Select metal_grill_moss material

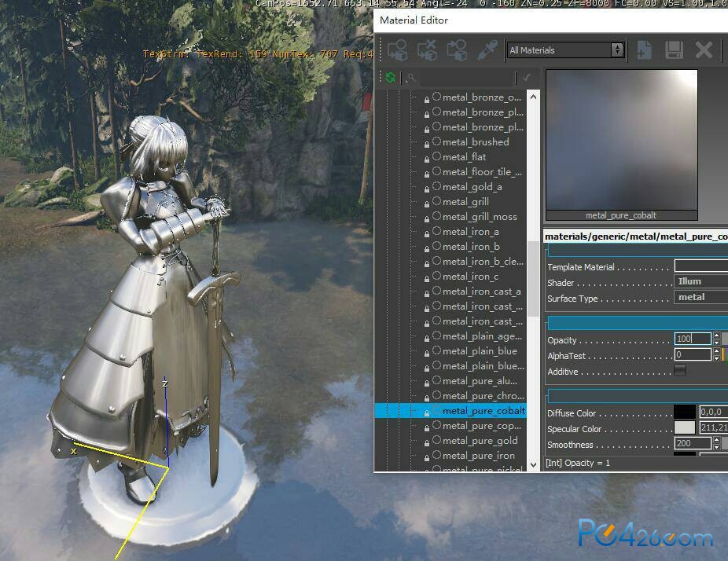pos(479,217)
